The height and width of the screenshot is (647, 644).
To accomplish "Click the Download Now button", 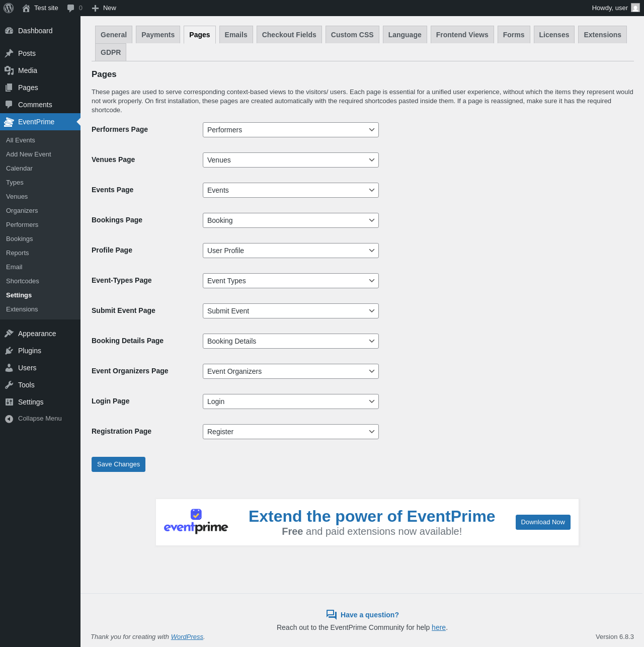I will click(x=543, y=522).
